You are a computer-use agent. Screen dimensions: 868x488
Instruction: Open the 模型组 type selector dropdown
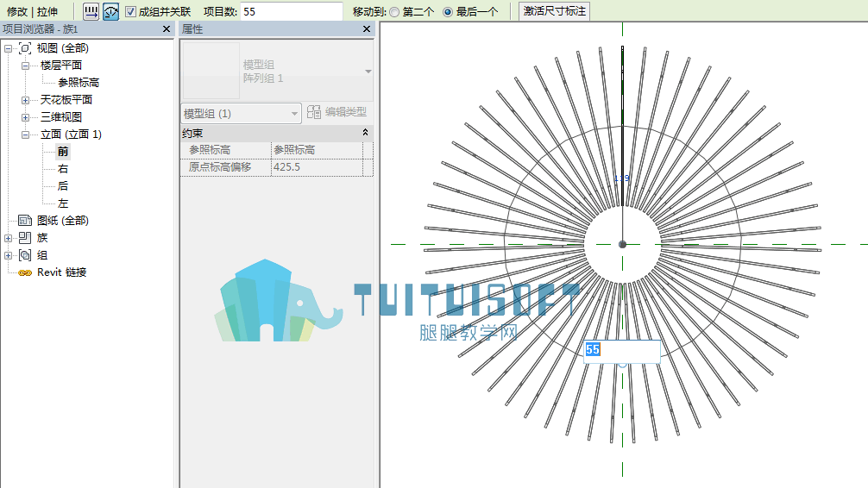[x=368, y=72]
